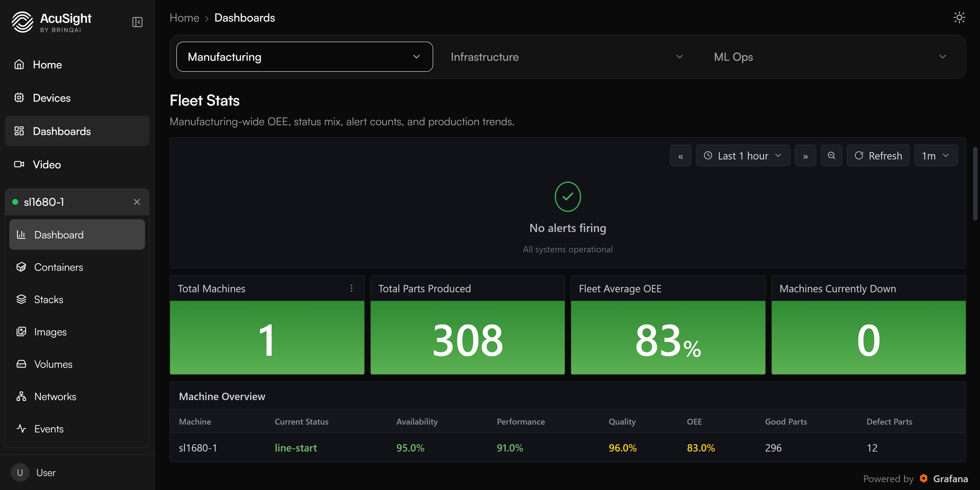This screenshot has height=490, width=980.
Task: Click the page vertical scrollbar
Action: [x=975, y=183]
